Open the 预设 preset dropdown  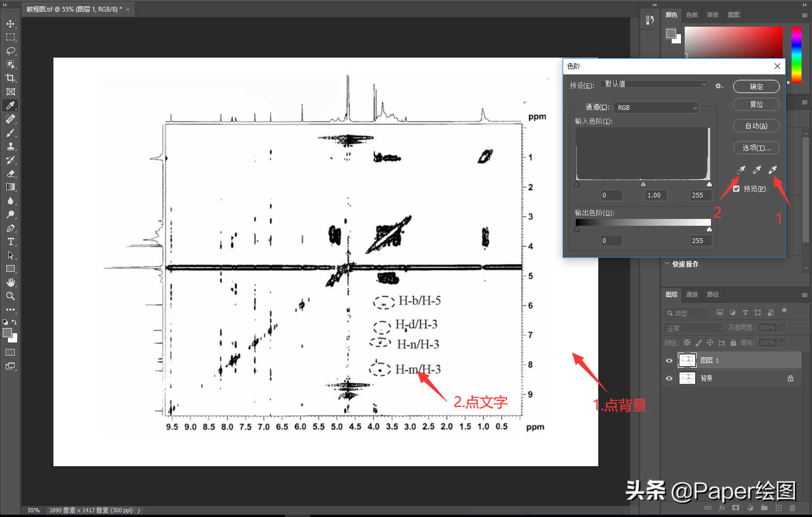[x=654, y=84]
